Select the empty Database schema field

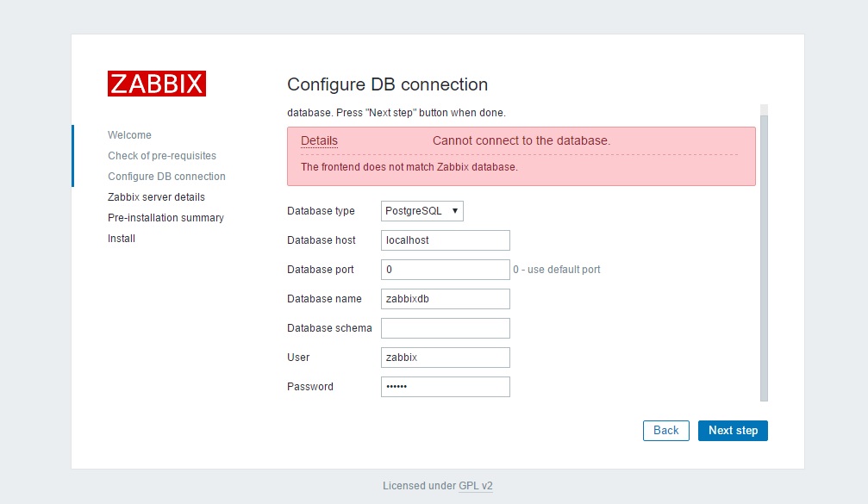[445, 328]
